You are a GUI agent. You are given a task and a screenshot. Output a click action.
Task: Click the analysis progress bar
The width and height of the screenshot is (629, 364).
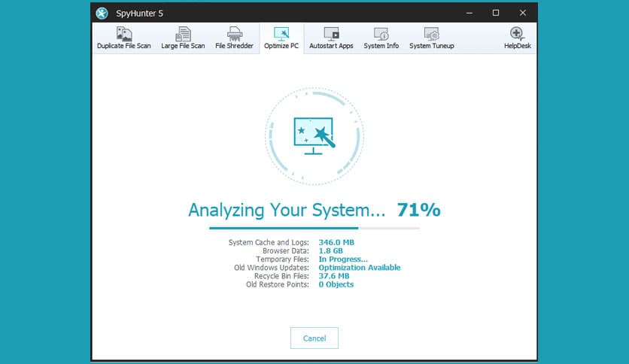coord(314,228)
